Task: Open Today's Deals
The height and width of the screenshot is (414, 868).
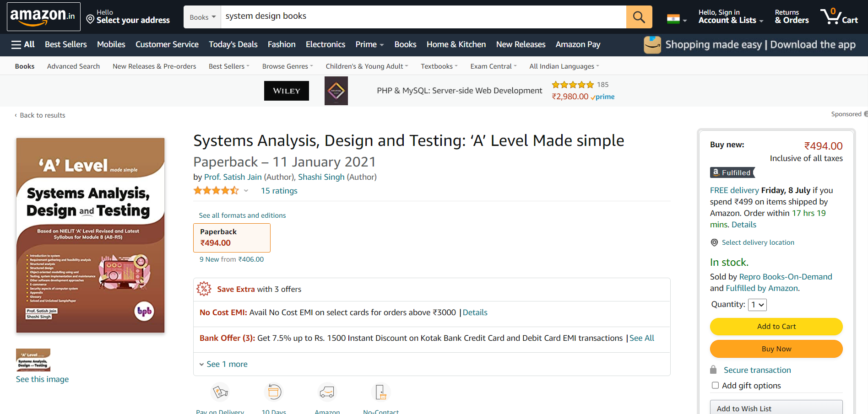Action: [x=233, y=44]
